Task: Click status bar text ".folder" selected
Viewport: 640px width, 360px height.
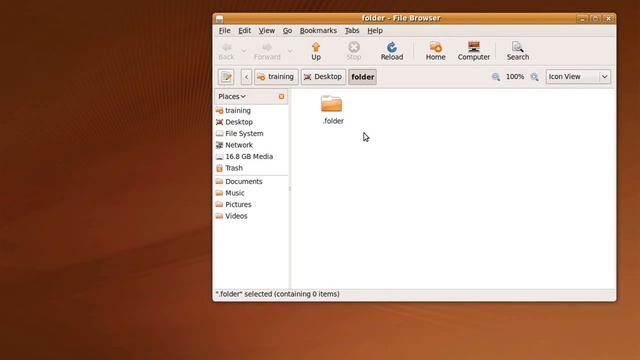Action: pos(277,294)
